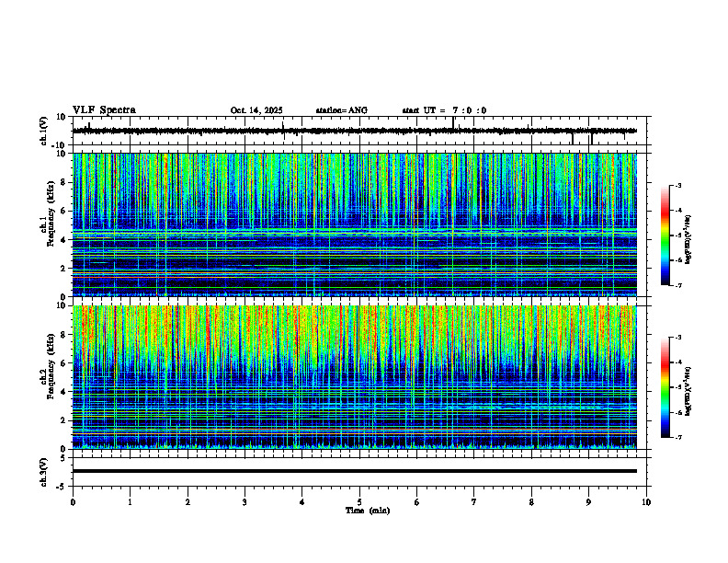Click the "-7" label on lower colorbar
This screenshot has width=728, height=563.
coord(678,438)
